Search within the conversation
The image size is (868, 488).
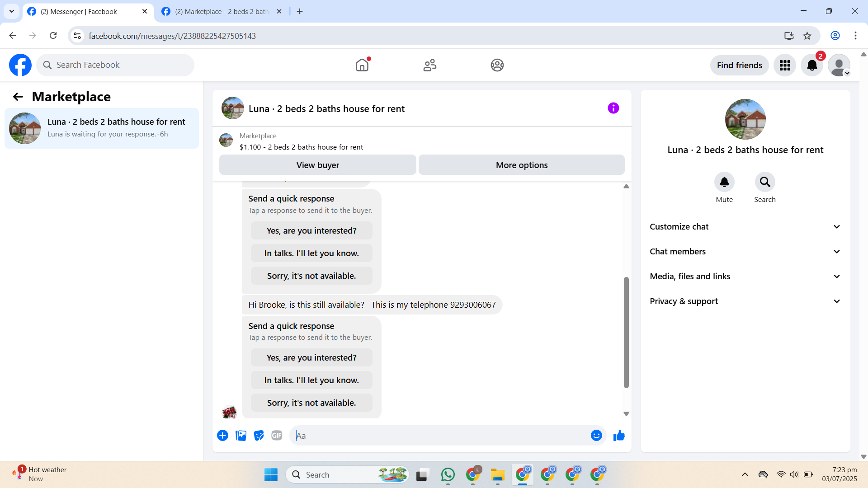tap(764, 182)
